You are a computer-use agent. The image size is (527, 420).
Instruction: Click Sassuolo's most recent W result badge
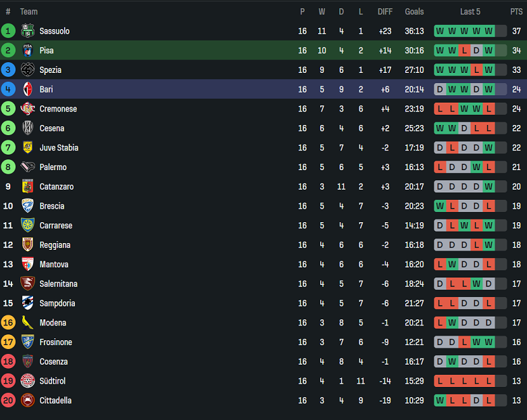click(x=488, y=31)
